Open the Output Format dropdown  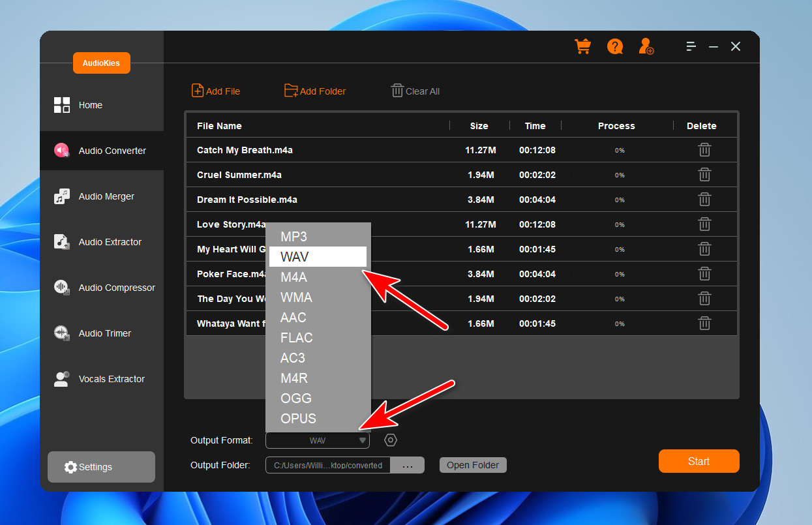318,440
